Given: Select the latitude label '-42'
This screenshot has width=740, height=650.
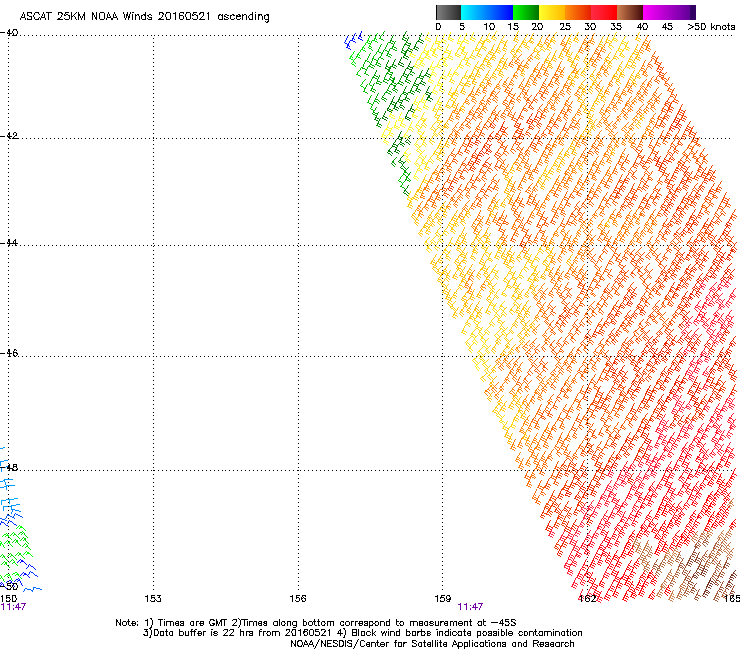Looking at the screenshot, I should [x=9, y=135].
